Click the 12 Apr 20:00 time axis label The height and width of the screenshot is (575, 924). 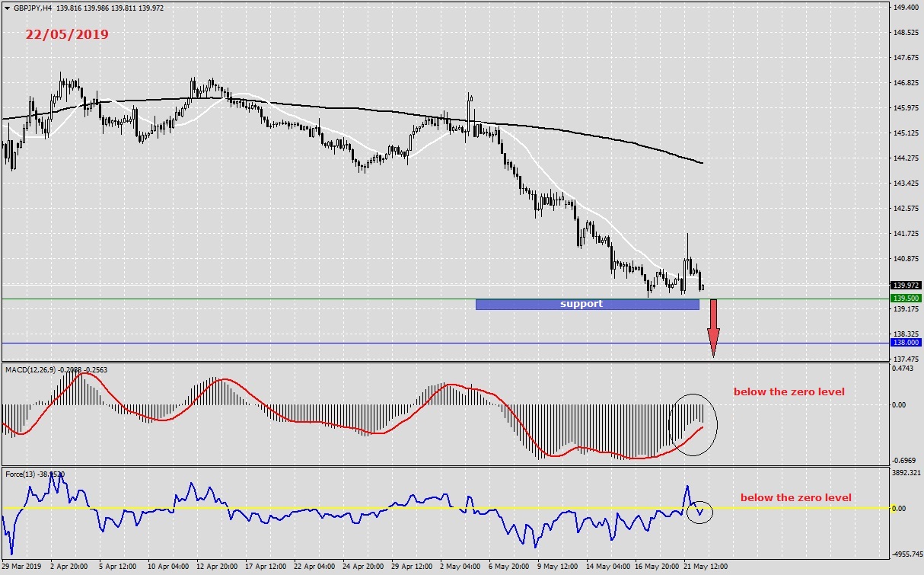point(216,567)
